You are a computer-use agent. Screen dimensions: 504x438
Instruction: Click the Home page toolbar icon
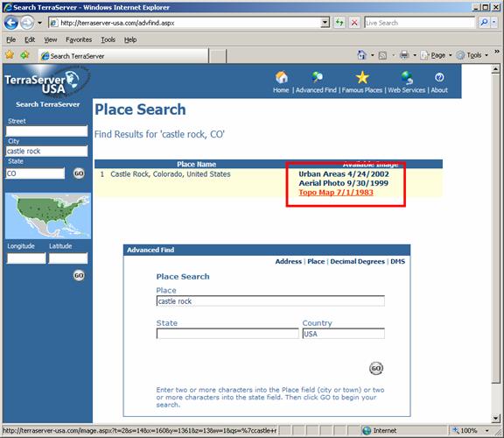[x=361, y=55]
